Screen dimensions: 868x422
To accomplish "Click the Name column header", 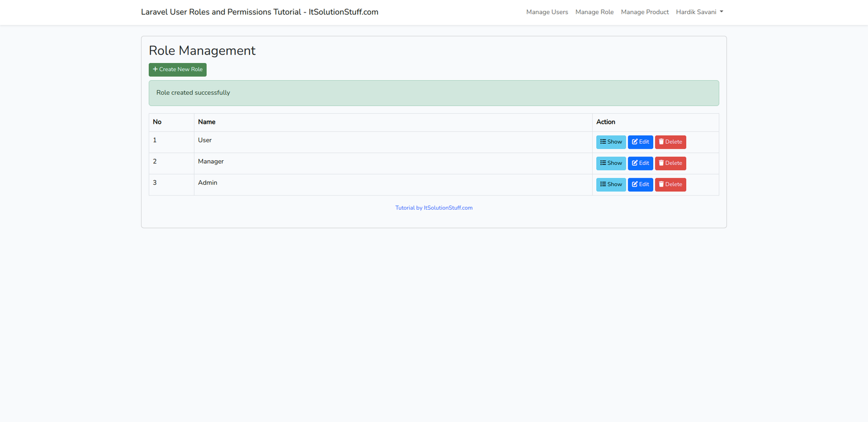I will pyautogui.click(x=207, y=122).
